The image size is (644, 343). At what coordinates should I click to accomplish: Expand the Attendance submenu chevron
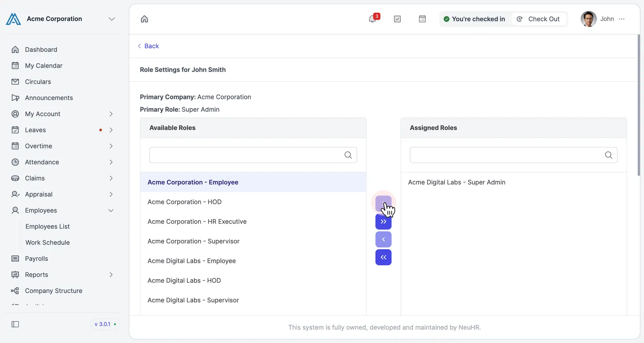click(111, 162)
